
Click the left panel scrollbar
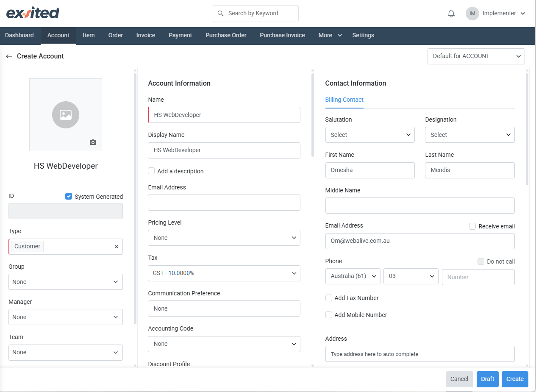pos(135,199)
